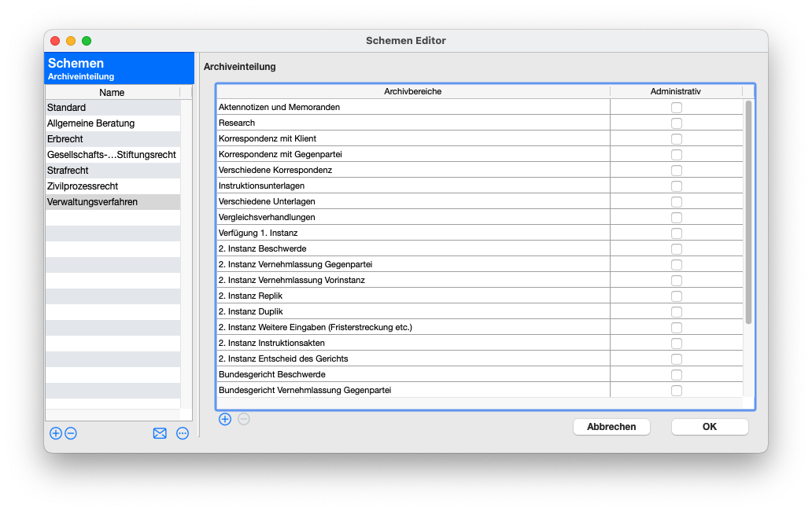Check Administrativ for Korrespondenz mit Klient
Screen dimensions: 812x511
point(676,139)
